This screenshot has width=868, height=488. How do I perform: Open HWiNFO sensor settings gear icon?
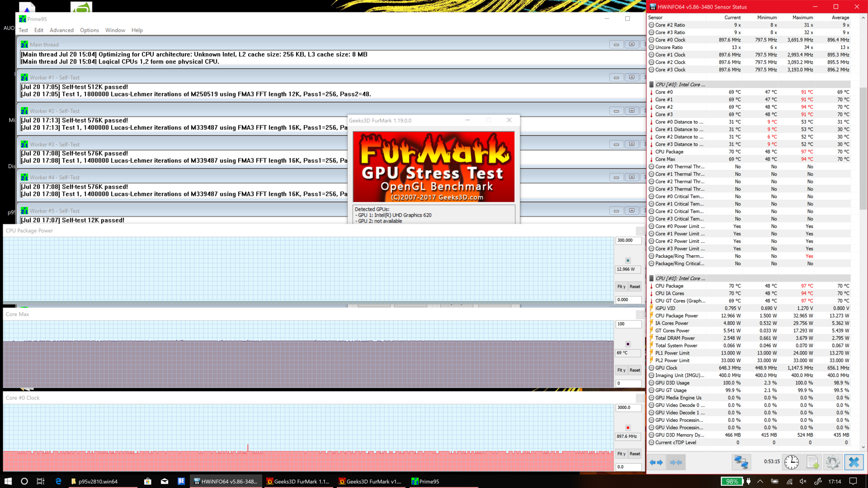[x=832, y=462]
